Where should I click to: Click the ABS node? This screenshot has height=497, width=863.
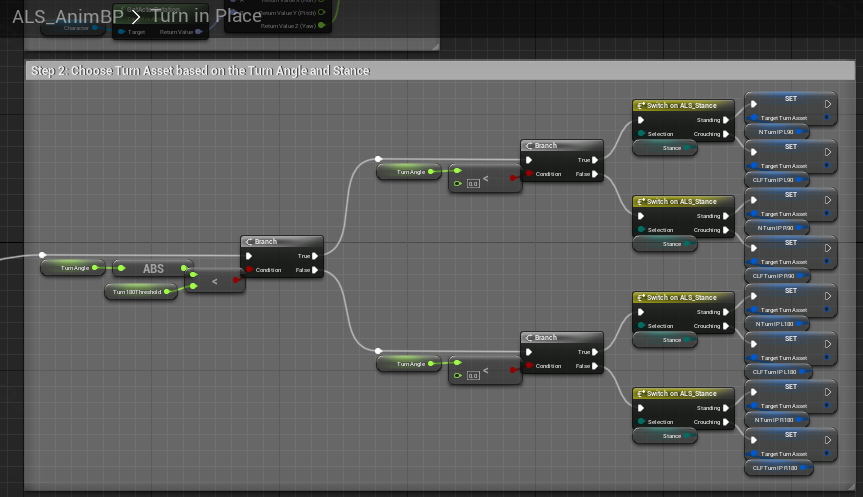(x=153, y=268)
